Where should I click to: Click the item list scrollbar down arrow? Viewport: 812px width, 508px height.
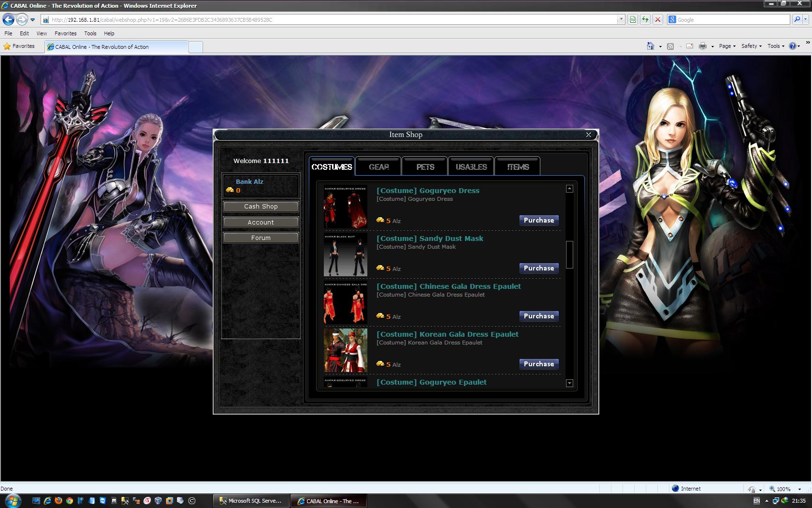(569, 383)
